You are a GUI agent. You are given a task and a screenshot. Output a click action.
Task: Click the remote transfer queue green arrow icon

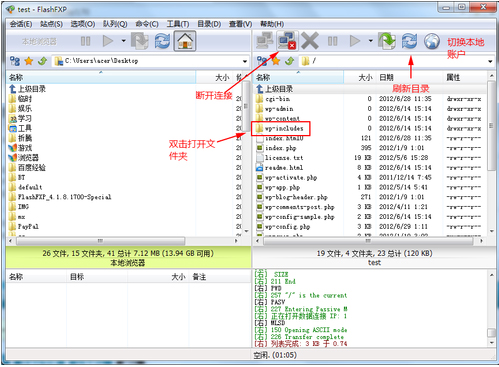[387, 41]
